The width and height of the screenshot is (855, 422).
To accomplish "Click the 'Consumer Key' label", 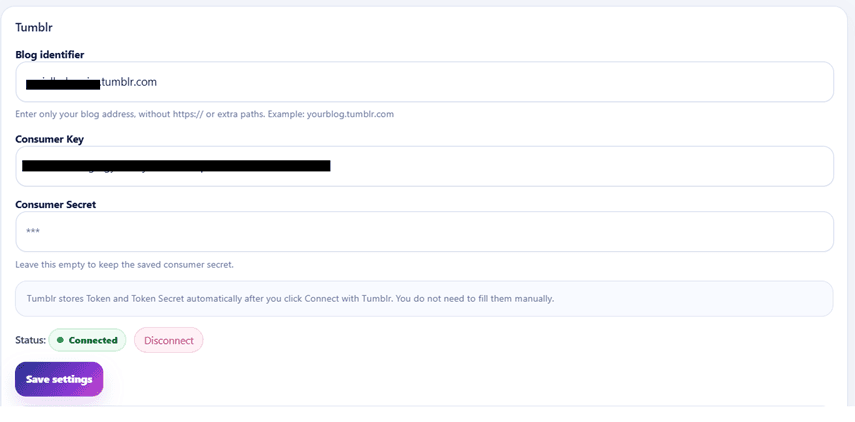I will (x=50, y=139).
